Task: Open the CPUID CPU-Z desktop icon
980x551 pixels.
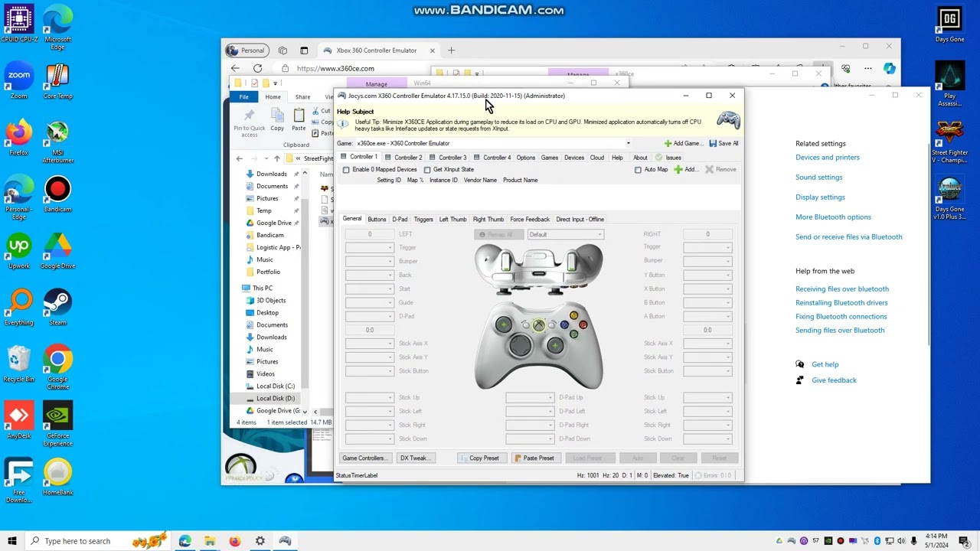Action: 19,24
